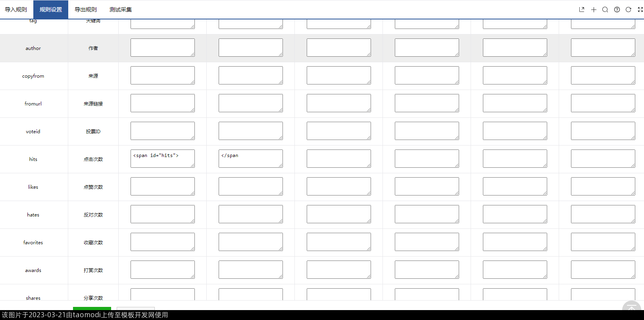Open search with the magnifier icon
Image resolution: width=644 pixels, height=320 pixels.
click(x=605, y=10)
